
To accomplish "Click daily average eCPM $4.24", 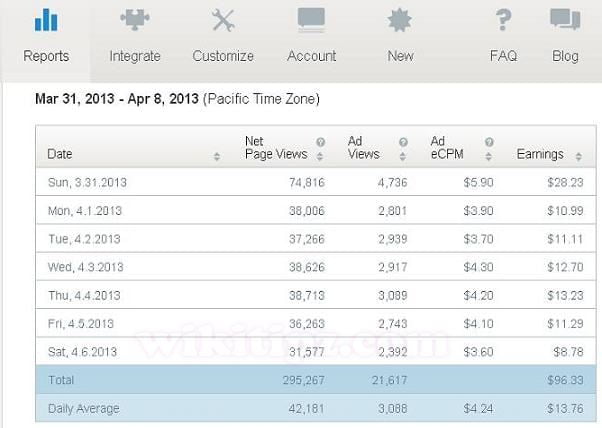I will point(478,409).
